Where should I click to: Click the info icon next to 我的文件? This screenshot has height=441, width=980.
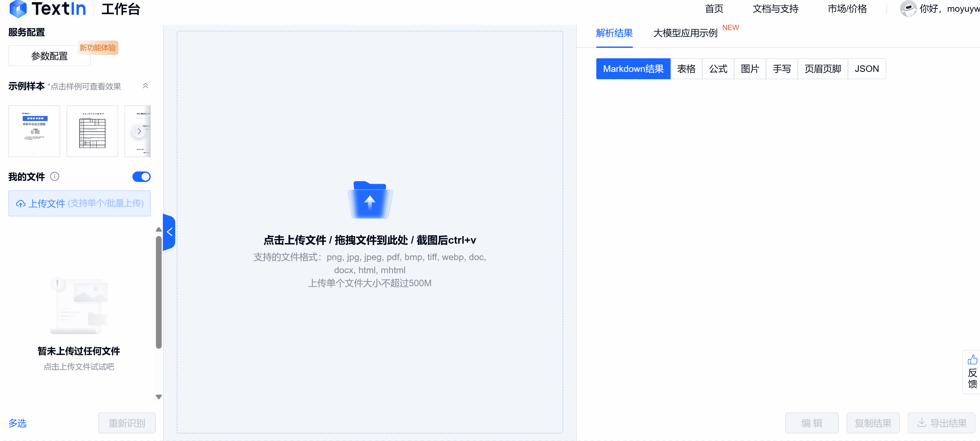(56, 176)
